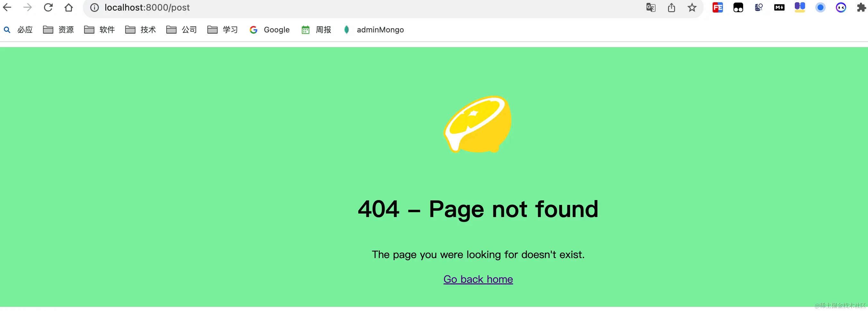Expand the 资源 bookmarks folder

pyautogui.click(x=58, y=29)
